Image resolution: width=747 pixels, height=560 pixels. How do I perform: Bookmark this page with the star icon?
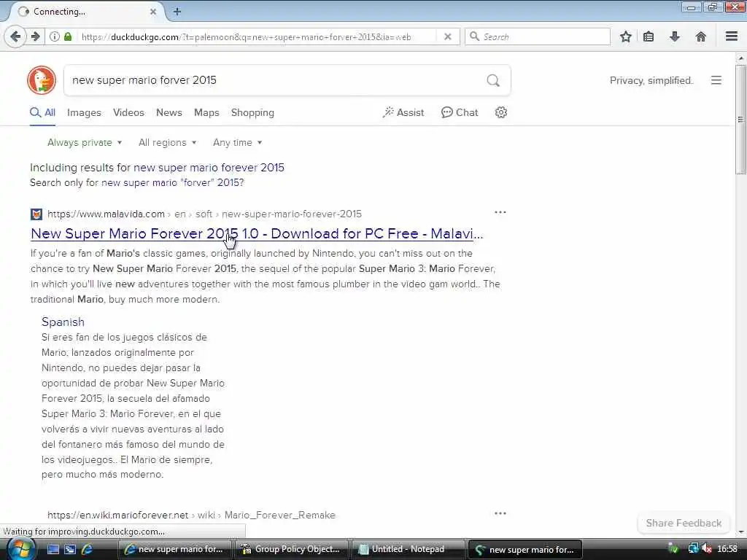point(625,36)
